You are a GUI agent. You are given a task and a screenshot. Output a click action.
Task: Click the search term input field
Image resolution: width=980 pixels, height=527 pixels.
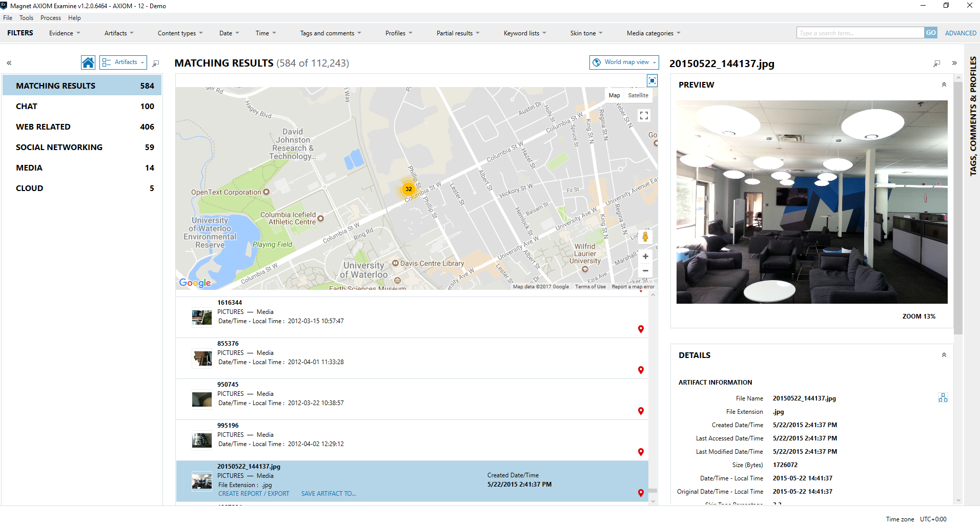point(861,33)
